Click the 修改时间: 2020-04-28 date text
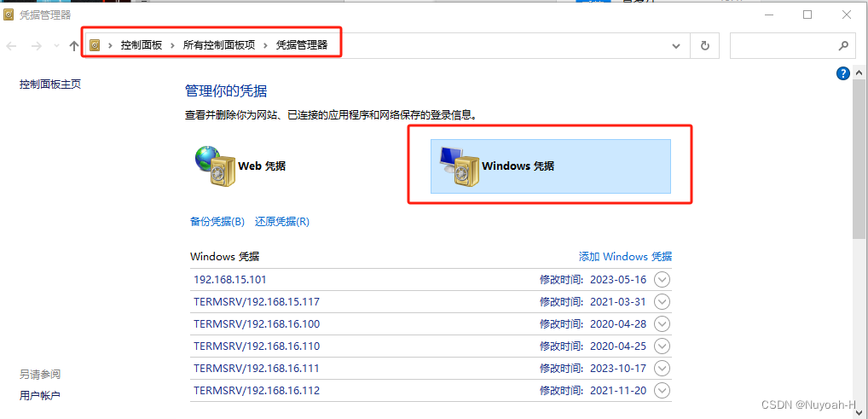The height and width of the screenshot is (419, 868). pos(593,324)
